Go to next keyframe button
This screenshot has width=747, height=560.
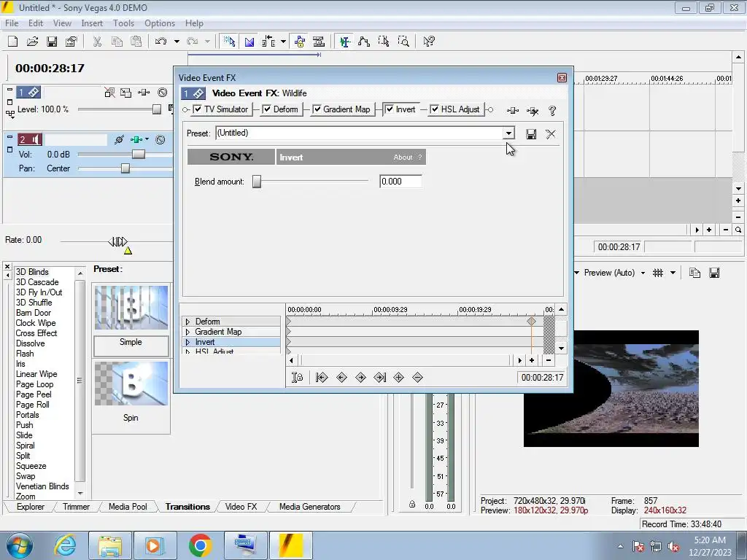click(x=360, y=378)
